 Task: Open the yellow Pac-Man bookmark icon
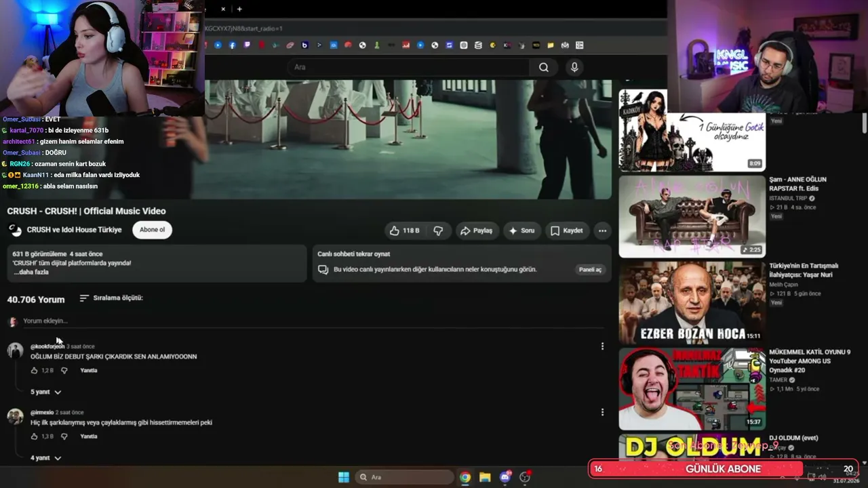pyautogui.click(x=493, y=45)
